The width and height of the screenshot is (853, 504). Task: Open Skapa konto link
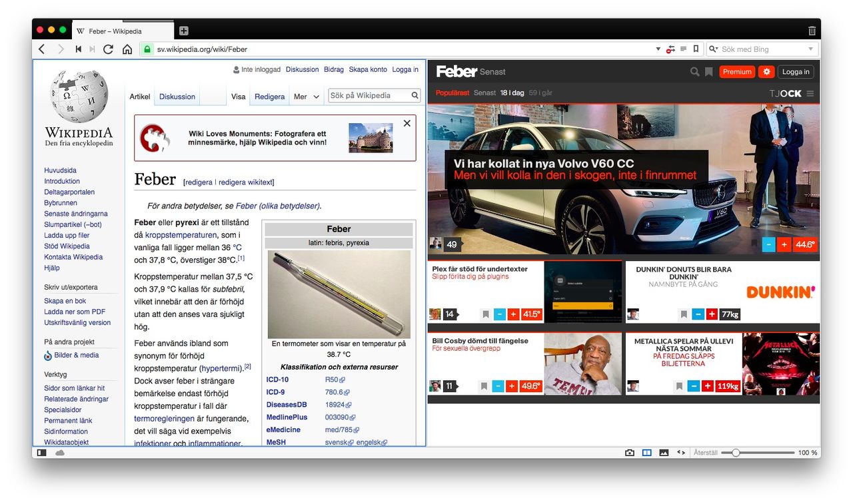pos(368,69)
